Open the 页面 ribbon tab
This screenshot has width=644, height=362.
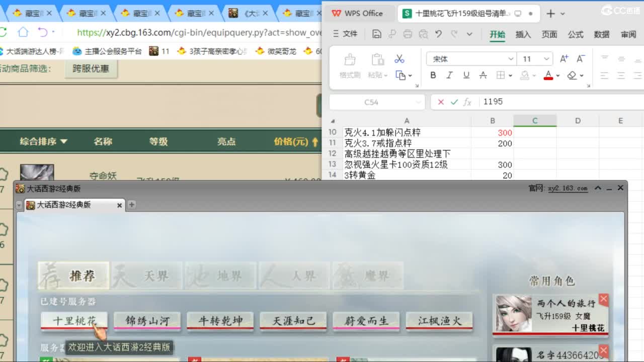point(549,34)
